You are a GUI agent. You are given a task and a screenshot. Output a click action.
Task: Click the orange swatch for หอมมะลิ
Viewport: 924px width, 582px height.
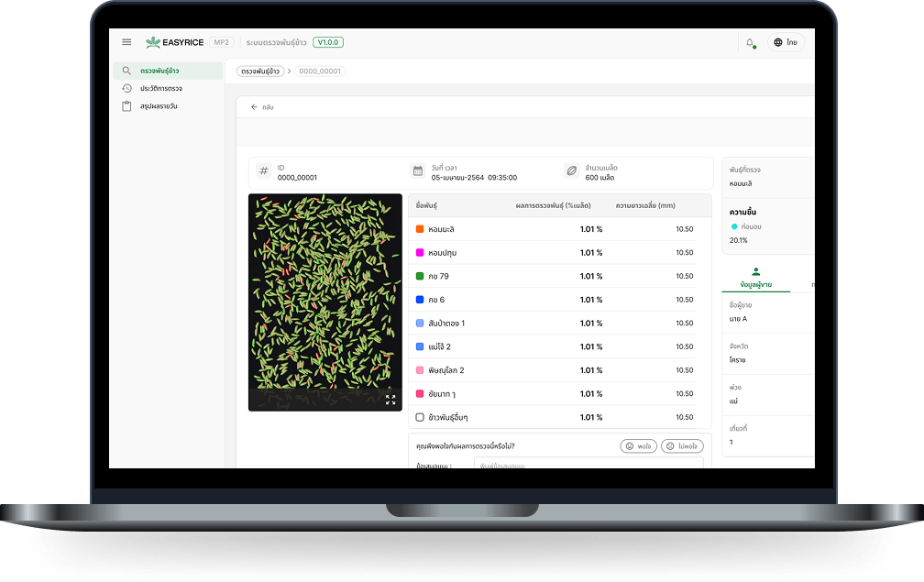pos(420,229)
